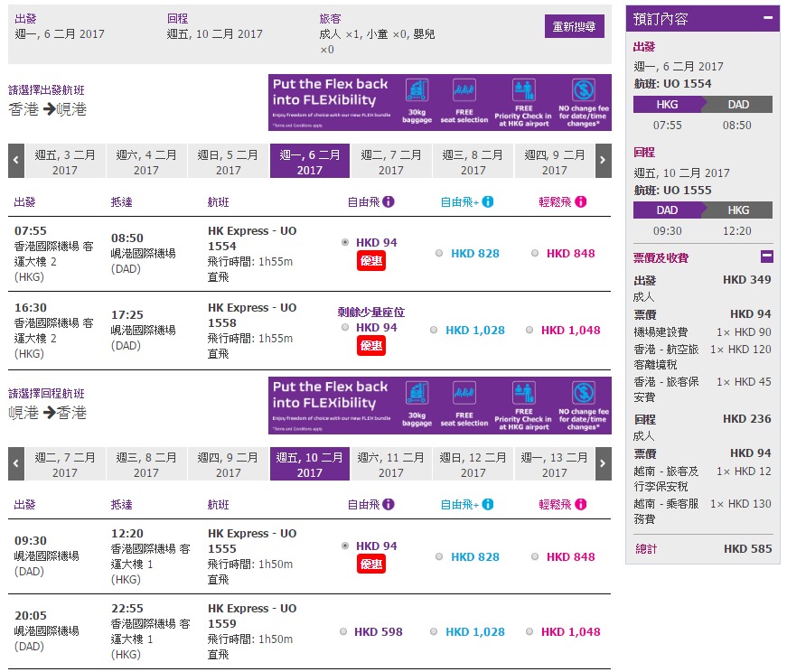Open outbound 自由飛+ fare info icon
The image size is (787, 672).
pos(488,201)
